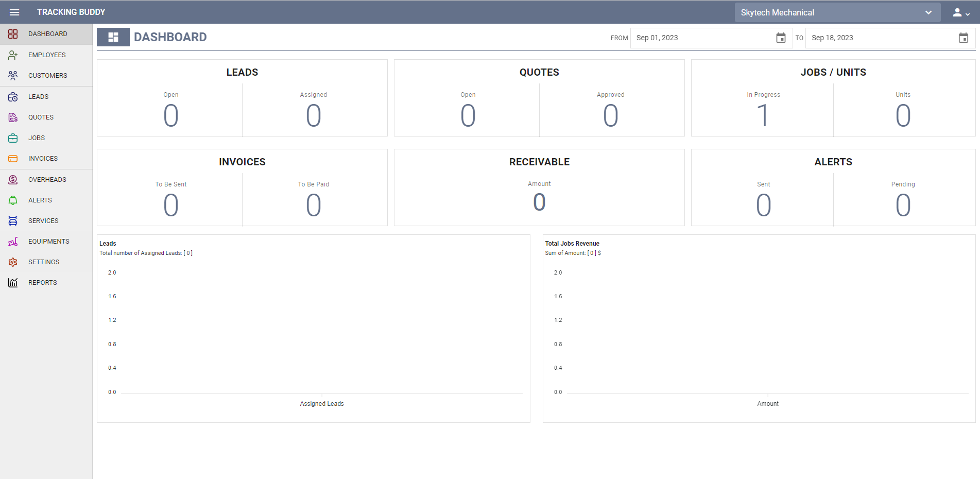980x479 pixels.
Task: Click the Overheads sidebar icon
Action: tap(13, 180)
